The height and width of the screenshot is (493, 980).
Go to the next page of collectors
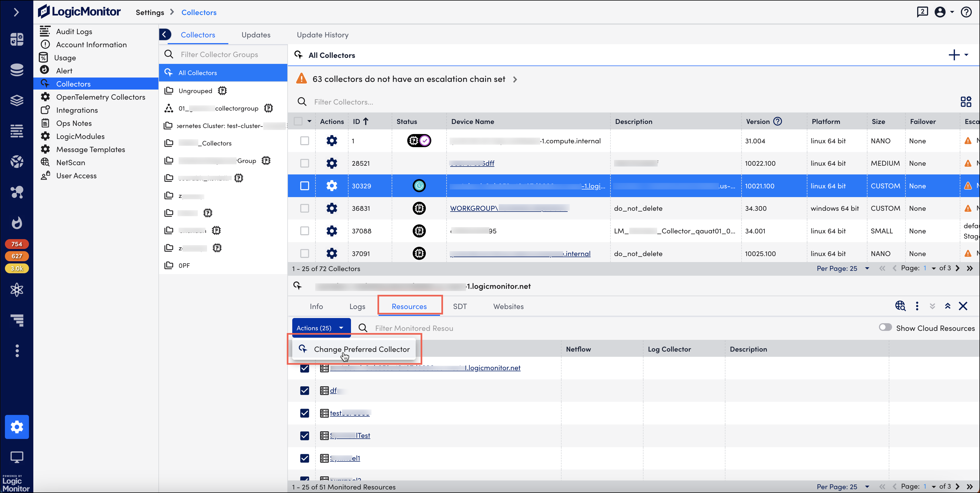click(x=957, y=268)
